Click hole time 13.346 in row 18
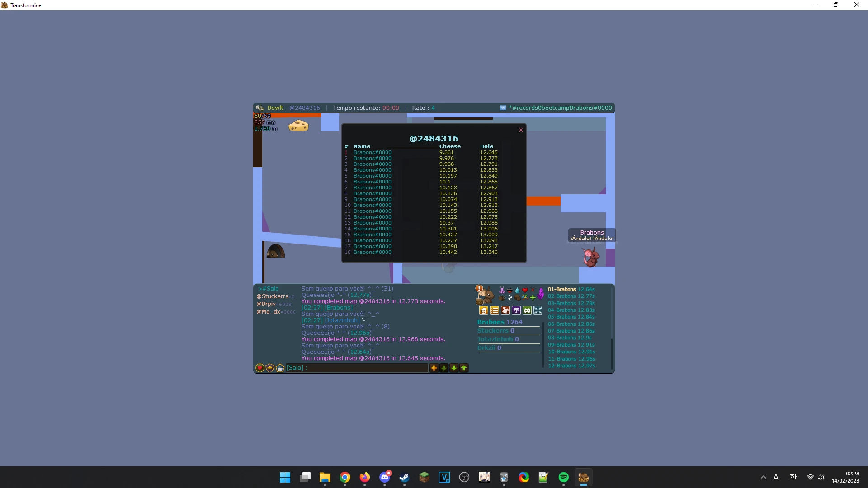The image size is (868, 488). 489,252
